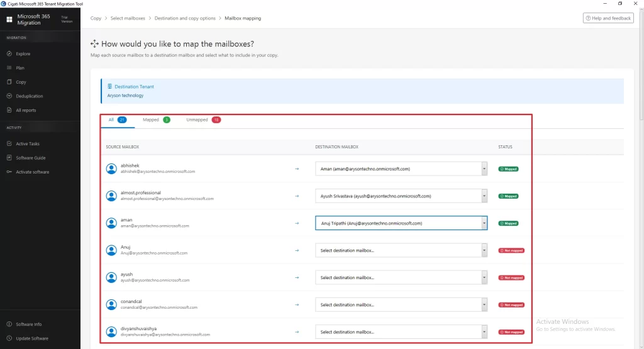Go to Destination and copy options breadcrumb

click(x=185, y=18)
